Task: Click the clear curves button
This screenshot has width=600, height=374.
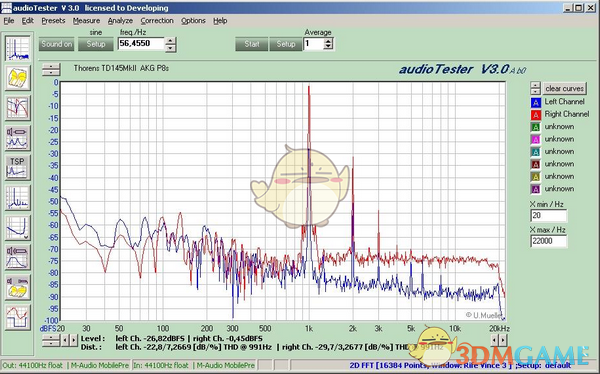Action: pyautogui.click(x=564, y=88)
